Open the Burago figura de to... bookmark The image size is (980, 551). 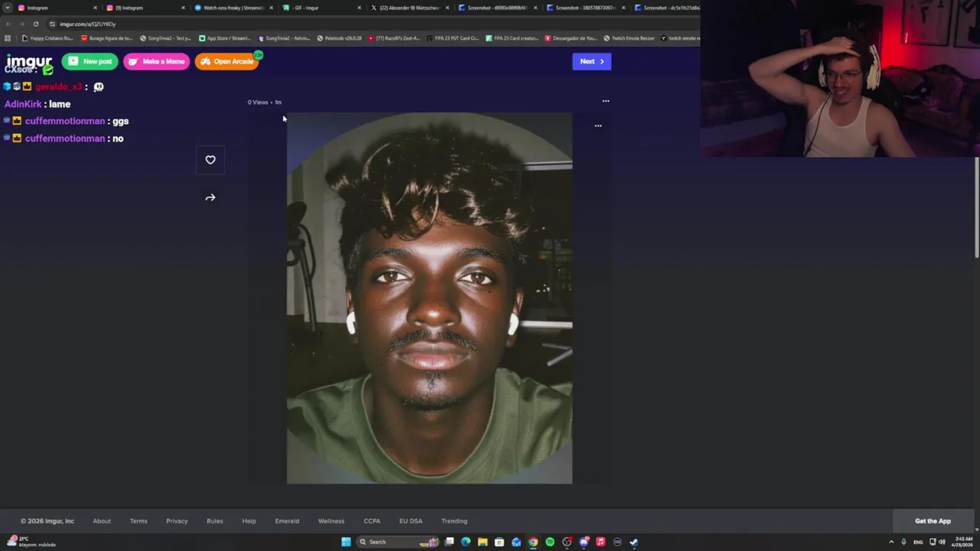(x=107, y=38)
